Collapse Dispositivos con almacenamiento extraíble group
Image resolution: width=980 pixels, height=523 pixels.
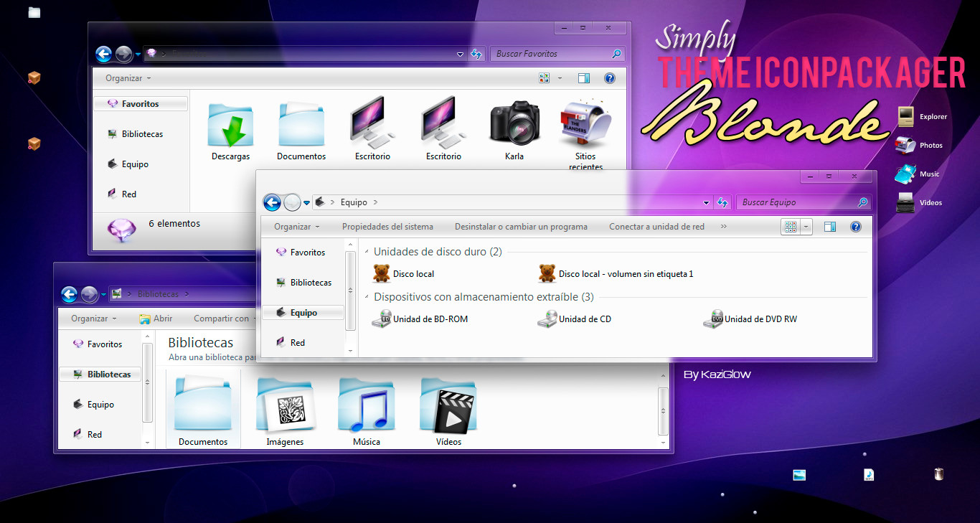pyautogui.click(x=367, y=297)
